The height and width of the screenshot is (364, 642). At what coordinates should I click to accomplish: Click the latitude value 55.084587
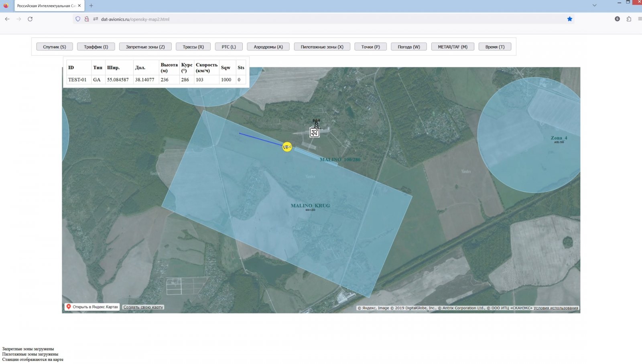[118, 80]
